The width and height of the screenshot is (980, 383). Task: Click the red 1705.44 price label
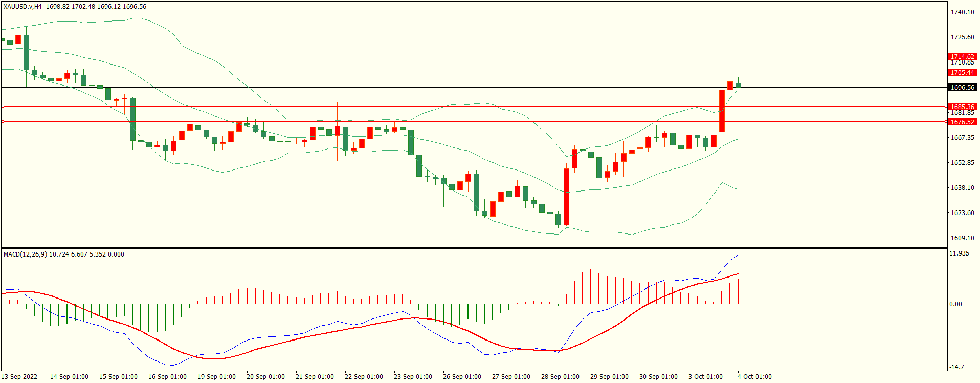point(962,72)
